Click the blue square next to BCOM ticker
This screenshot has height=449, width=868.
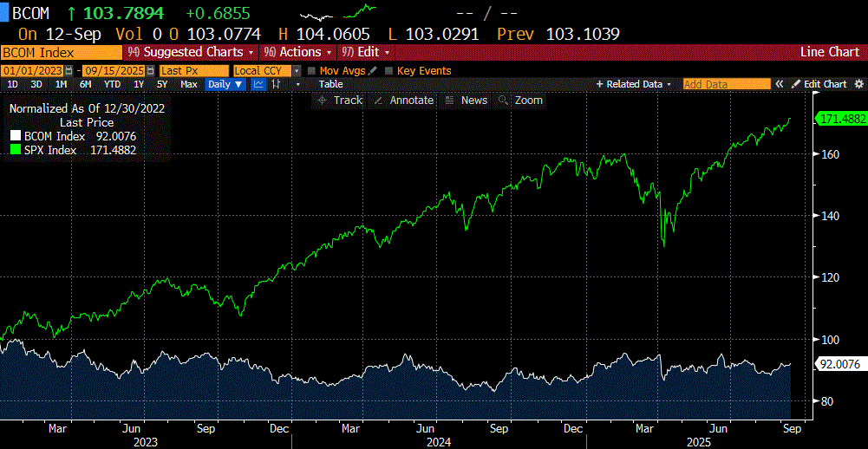3,13
